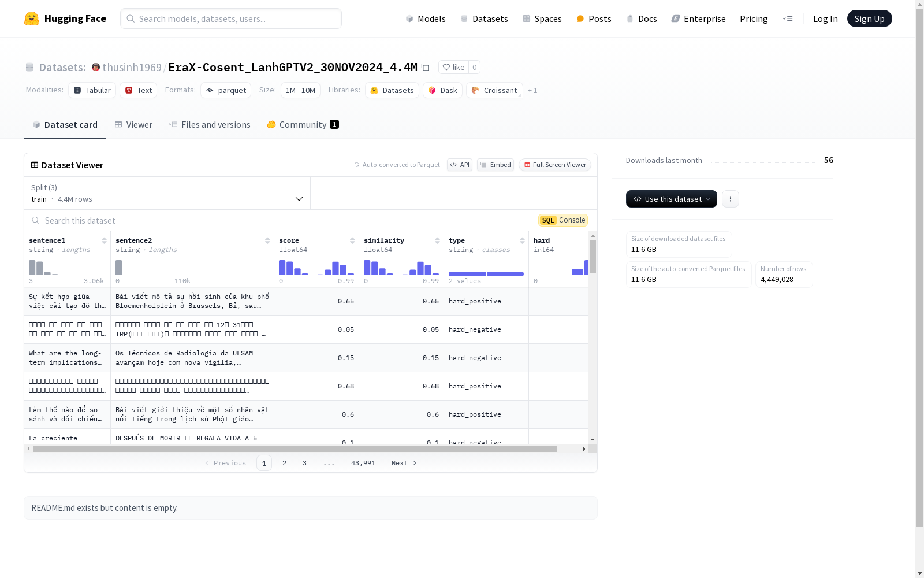The height and width of the screenshot is (578, 924).
Task: Open Docs
Action: pyautogui.click(x=642, y=18)
